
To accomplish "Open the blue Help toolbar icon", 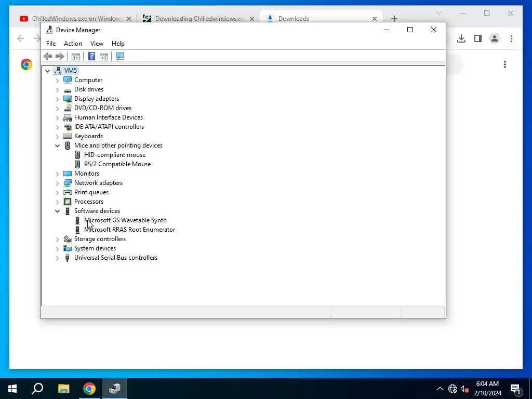I will click(91, 56).
